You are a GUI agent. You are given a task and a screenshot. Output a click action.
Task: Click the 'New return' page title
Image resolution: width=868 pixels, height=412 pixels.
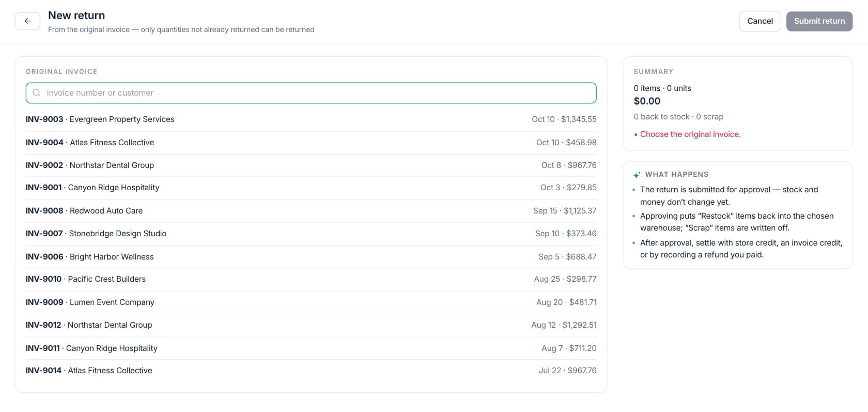(x=76, y=16)
